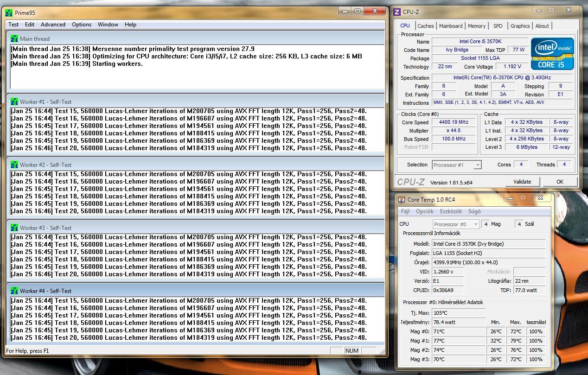Click the Validate button in CPU-Z
This screenshot has height=375, width=588.
524,182
